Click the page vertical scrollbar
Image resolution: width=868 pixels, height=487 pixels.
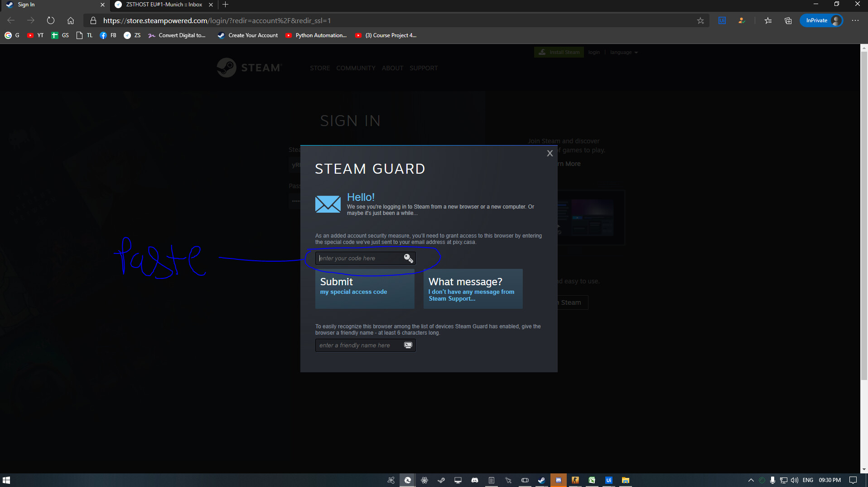click(864, 217)
